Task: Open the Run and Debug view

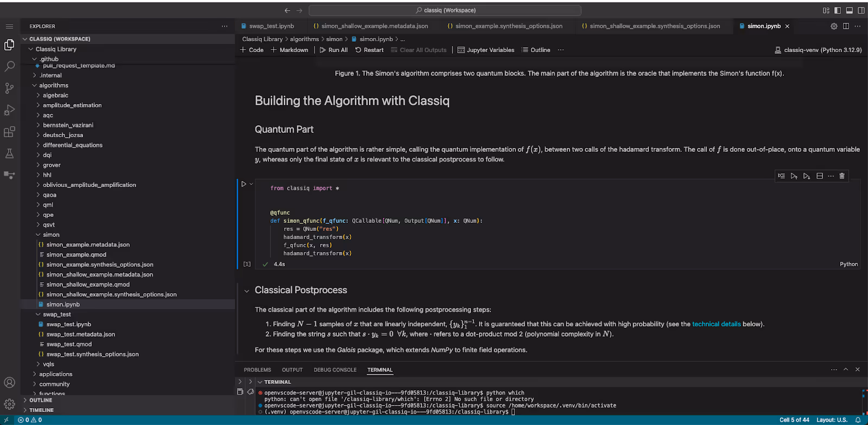Action: 9,110
